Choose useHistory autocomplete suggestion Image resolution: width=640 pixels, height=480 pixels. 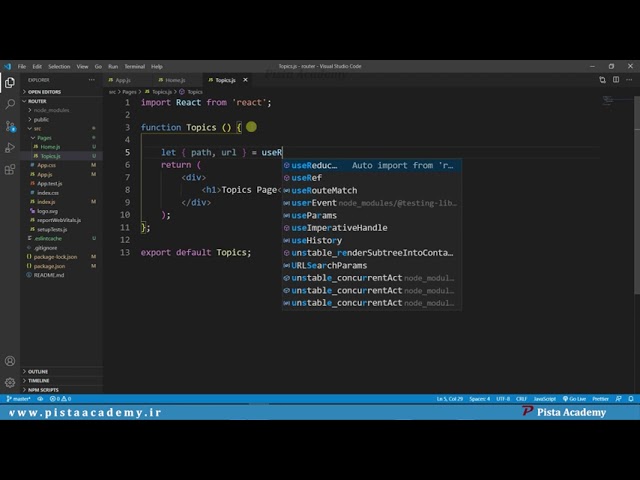[x=372, y=240]
